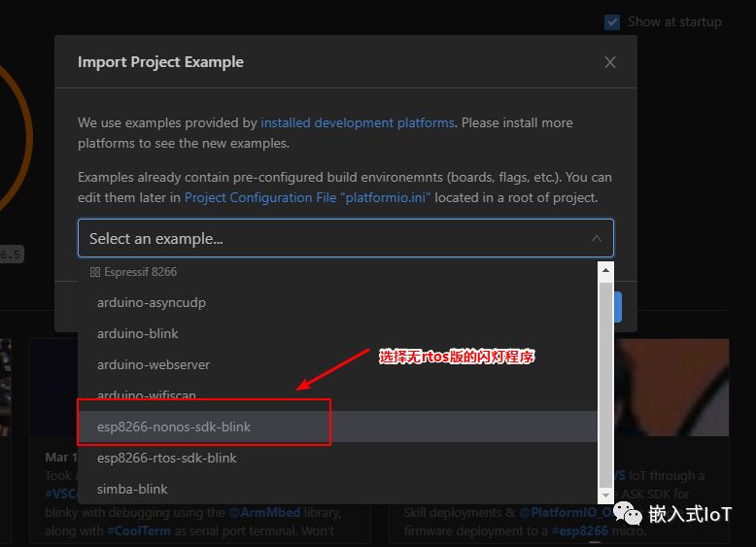Click the Espressif 8266 group icon
Screen dimensions: 756x547
95,272
